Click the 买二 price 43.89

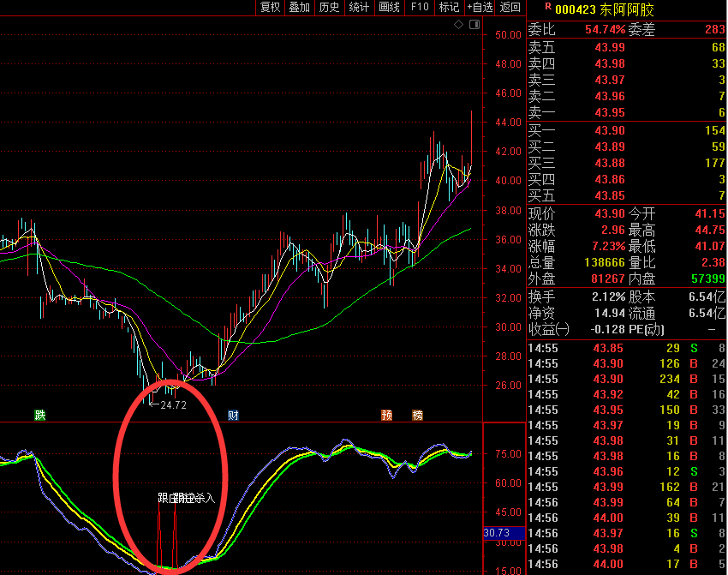pos(610,147)
